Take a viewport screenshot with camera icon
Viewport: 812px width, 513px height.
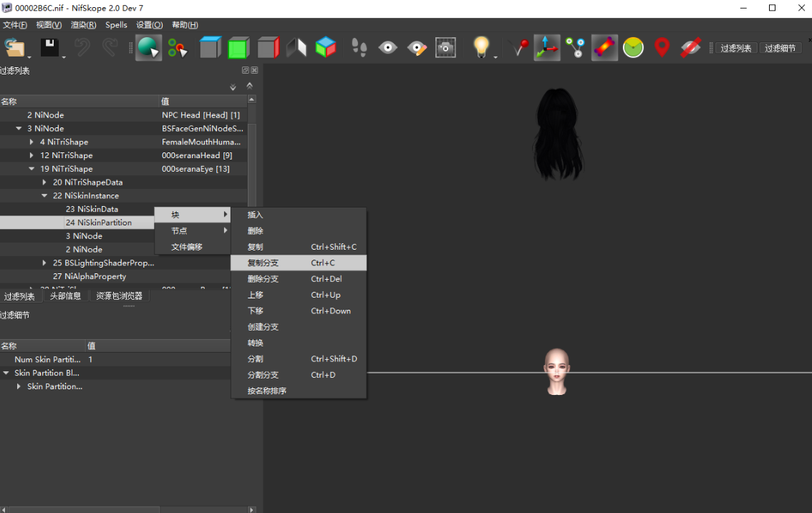tap(445, 48)
